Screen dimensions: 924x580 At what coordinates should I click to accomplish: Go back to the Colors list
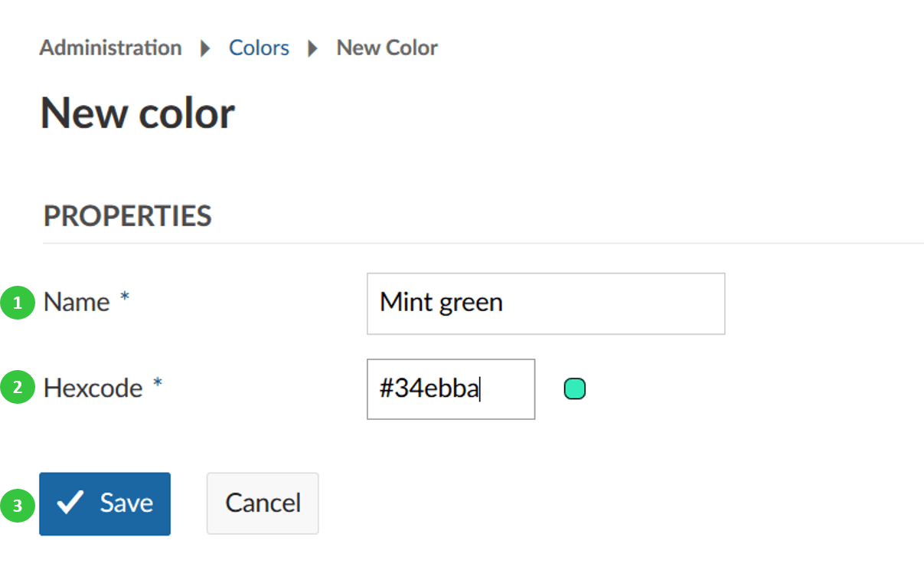tap(259, 48)
